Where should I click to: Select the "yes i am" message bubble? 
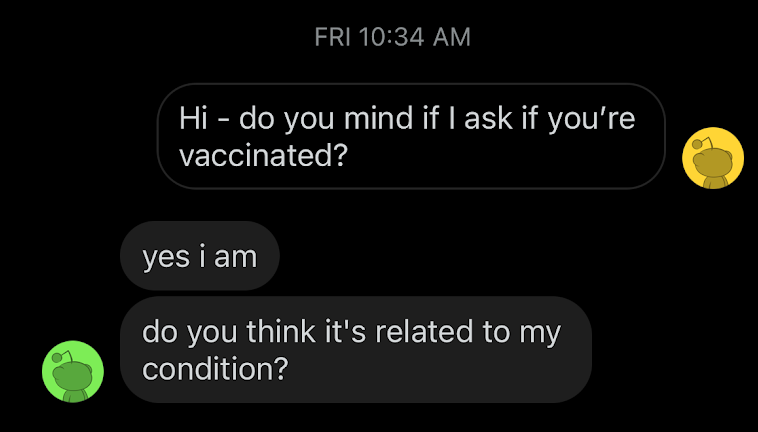point(200,256)
